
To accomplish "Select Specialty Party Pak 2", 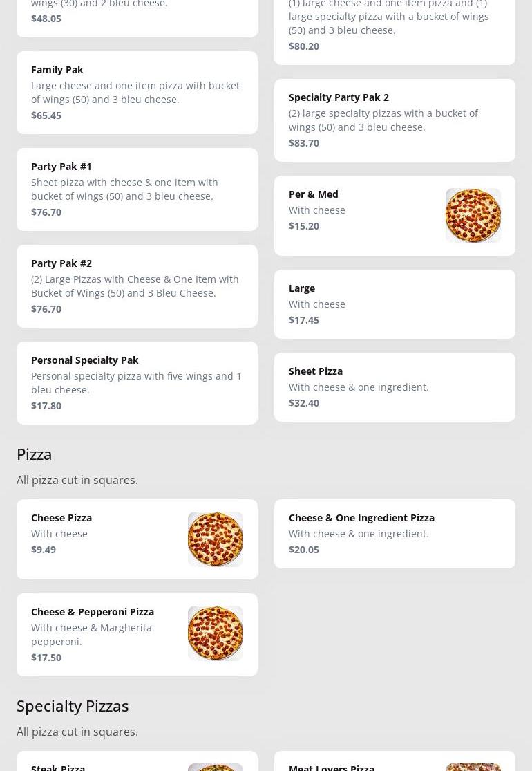I will coord(339,97).
